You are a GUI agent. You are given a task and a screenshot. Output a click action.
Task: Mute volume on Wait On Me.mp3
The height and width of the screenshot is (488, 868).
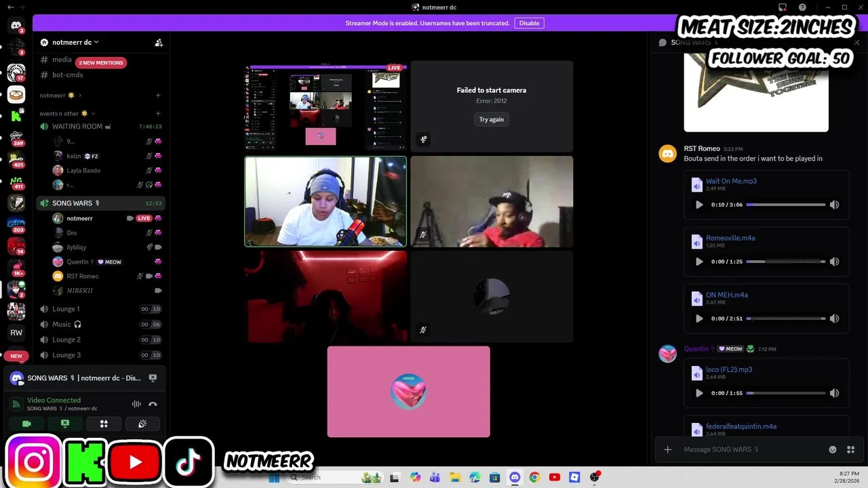click(835, 205)
